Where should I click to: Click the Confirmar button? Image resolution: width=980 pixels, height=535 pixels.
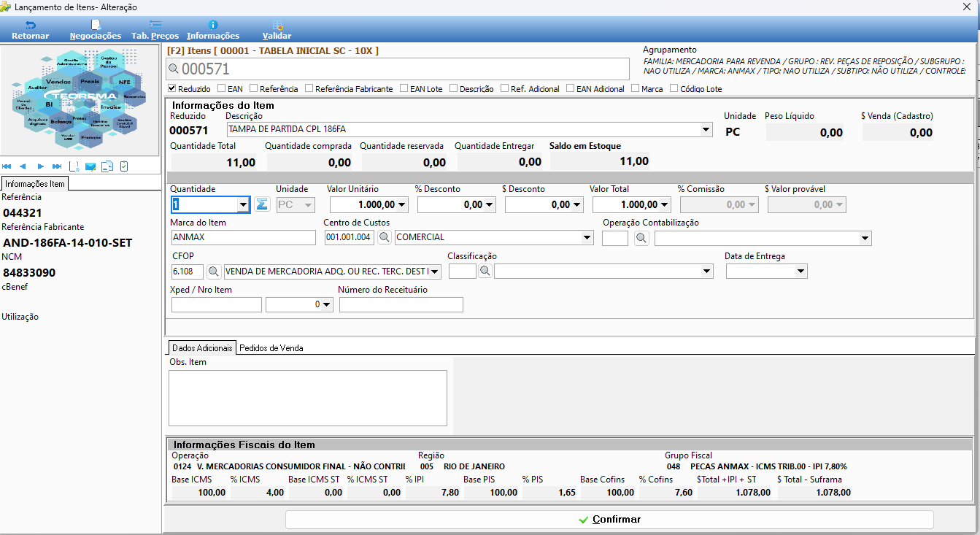pos(609,520)
